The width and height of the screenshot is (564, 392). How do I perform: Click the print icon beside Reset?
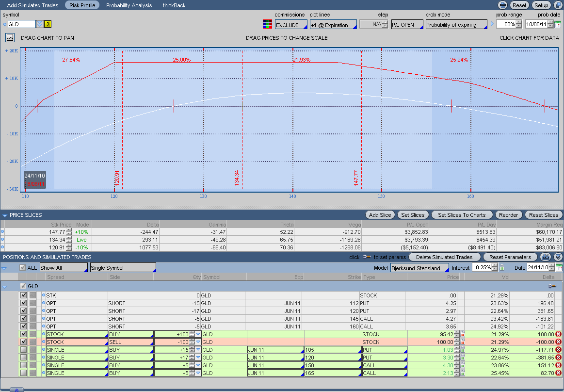pos(503,5)
